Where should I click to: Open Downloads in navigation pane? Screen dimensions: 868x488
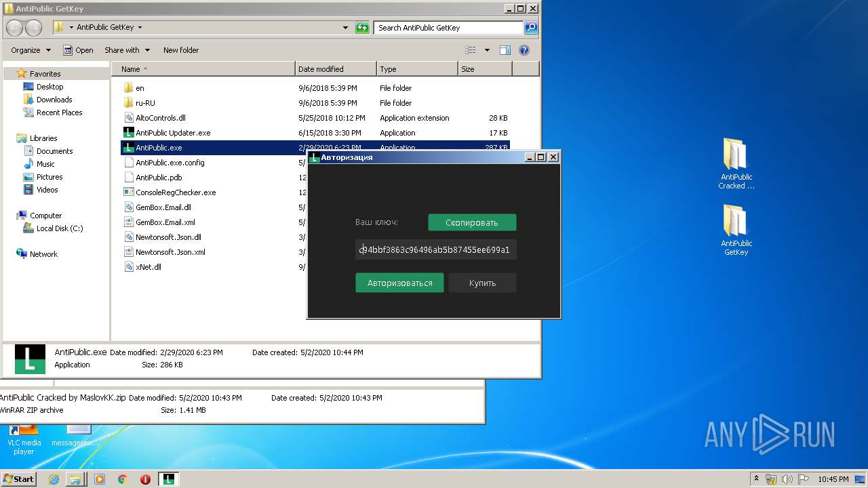click(x=54, y=100)
